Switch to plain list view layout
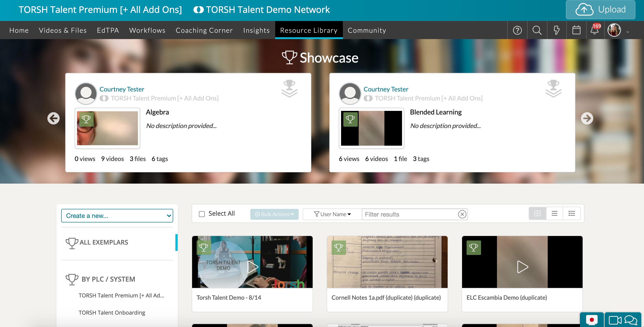644x327 pixels. (x=555, y=213)
